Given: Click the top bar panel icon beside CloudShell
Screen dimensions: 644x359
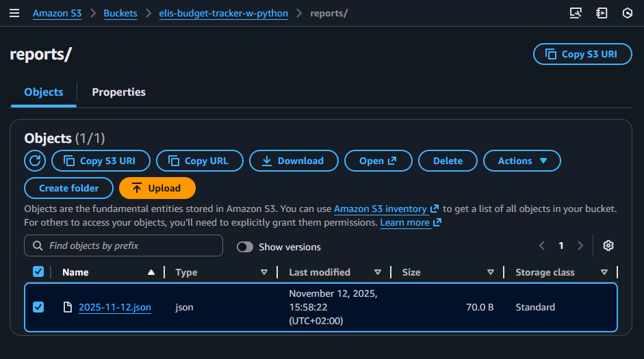Looking at the screenshot, I should coord(602,13).
